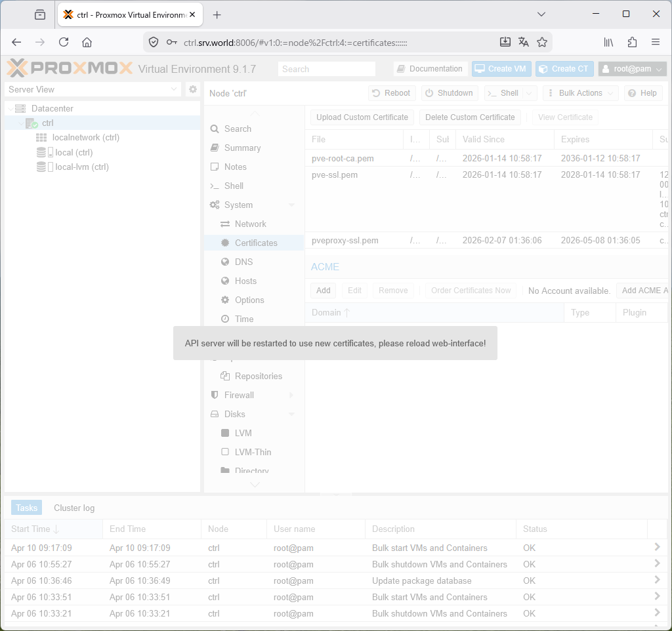Open the Documentation book icon button
Image resolution: width=672 pixels, height=631 pixels.
(430, 69)
